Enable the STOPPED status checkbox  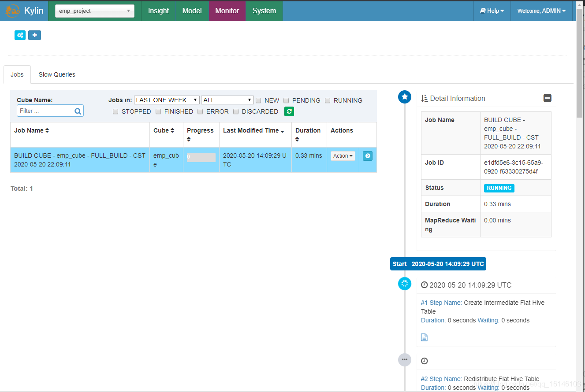(116, 111)
